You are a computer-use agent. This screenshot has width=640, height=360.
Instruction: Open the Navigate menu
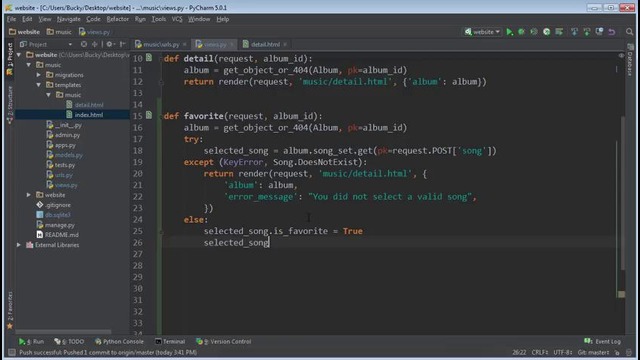click(x=69, y=19)
